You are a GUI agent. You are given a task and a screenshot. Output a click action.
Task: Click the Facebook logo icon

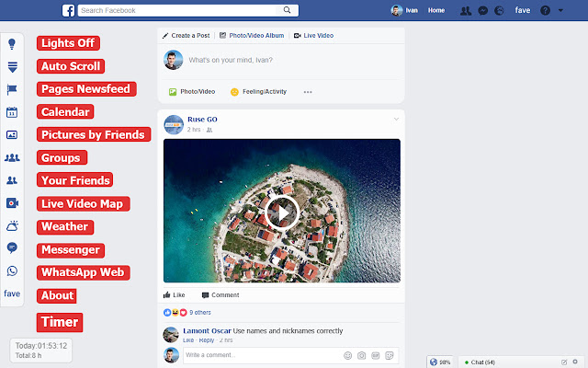click(68, 10)
